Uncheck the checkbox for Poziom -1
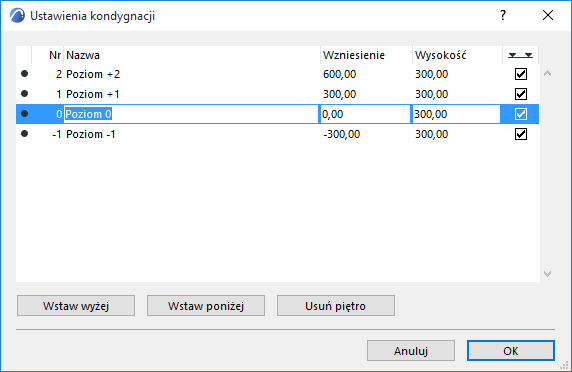Viewport: 572px width, 372px height. click(x=521, y=134)
